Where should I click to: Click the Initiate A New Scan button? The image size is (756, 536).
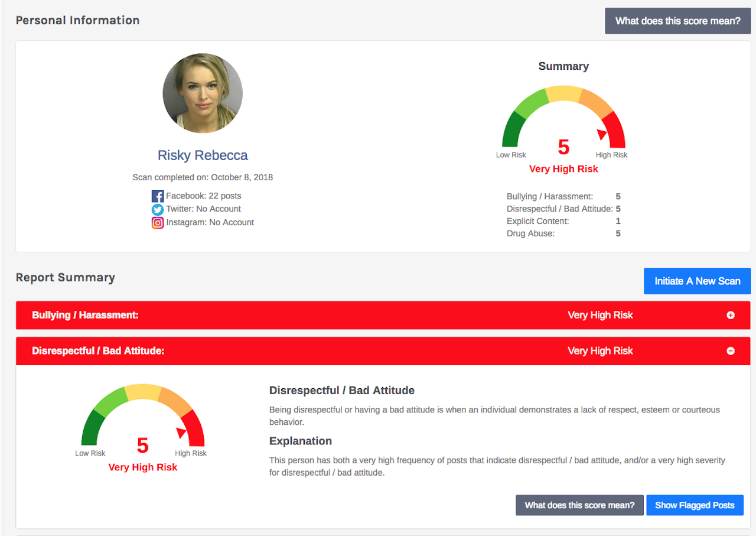click(697, 281)
